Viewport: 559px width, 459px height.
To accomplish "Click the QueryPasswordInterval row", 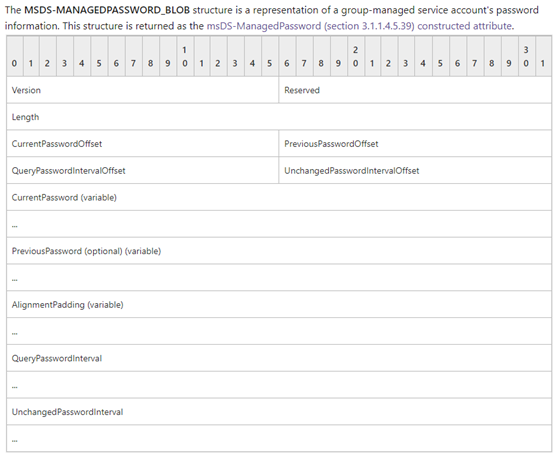I will [279, 358].
